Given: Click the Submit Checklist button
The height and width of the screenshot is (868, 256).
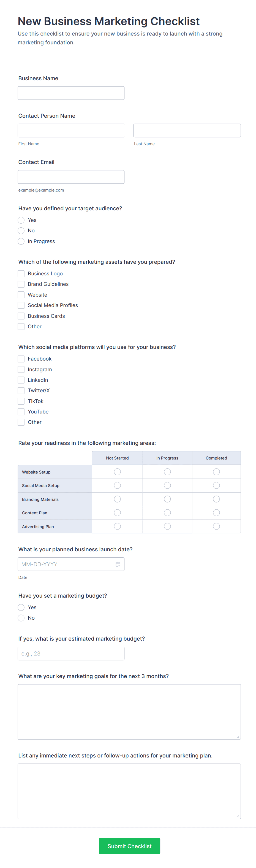Looking at the screenshot, I should (x=129, y=846).
